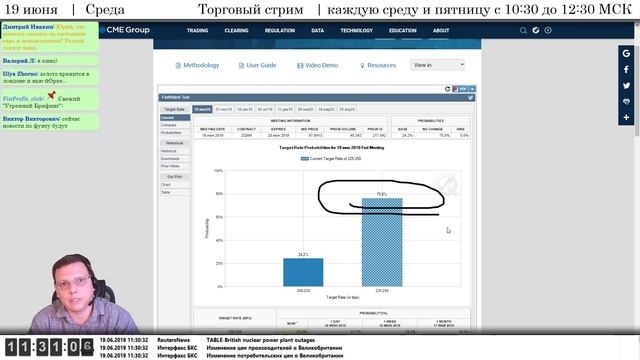Select the sixth meeting date tab (29 January 2020)
This screenshot has height=360, width=640.
pos(305,109)
